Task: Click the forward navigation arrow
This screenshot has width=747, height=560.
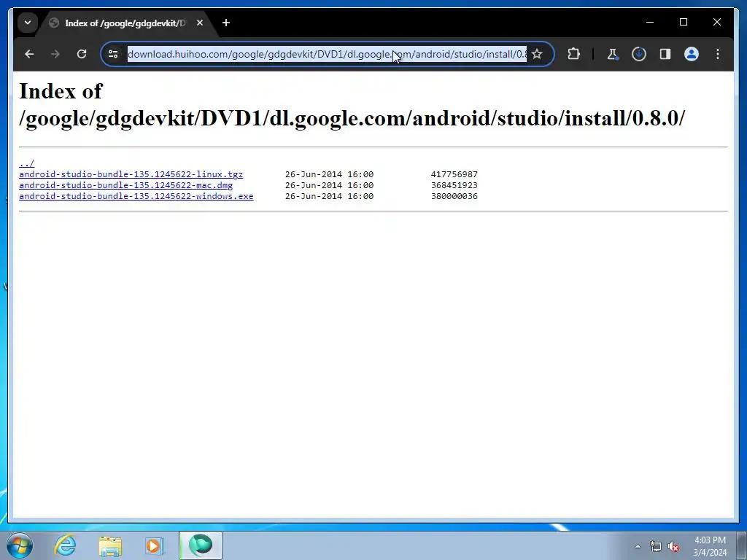Action: [55, 54]
